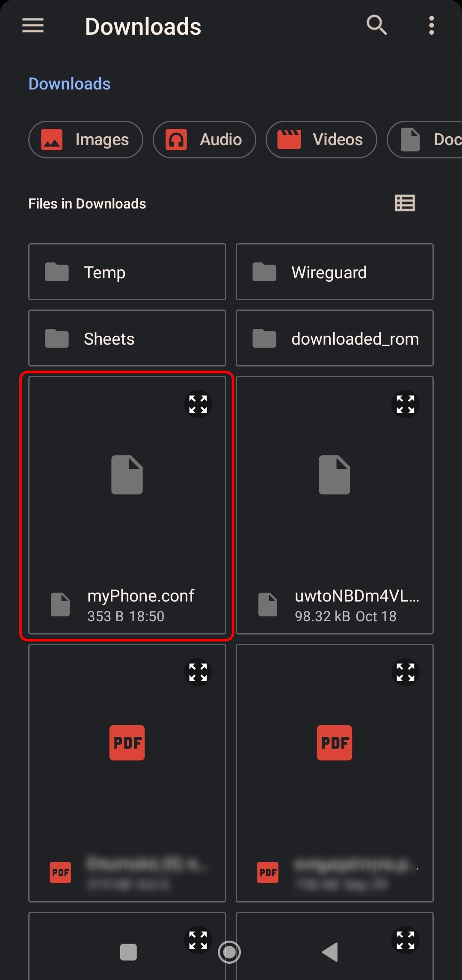Screen dimensions: 462x980
Task: Filter files by Images category
Action: (86, 140)
